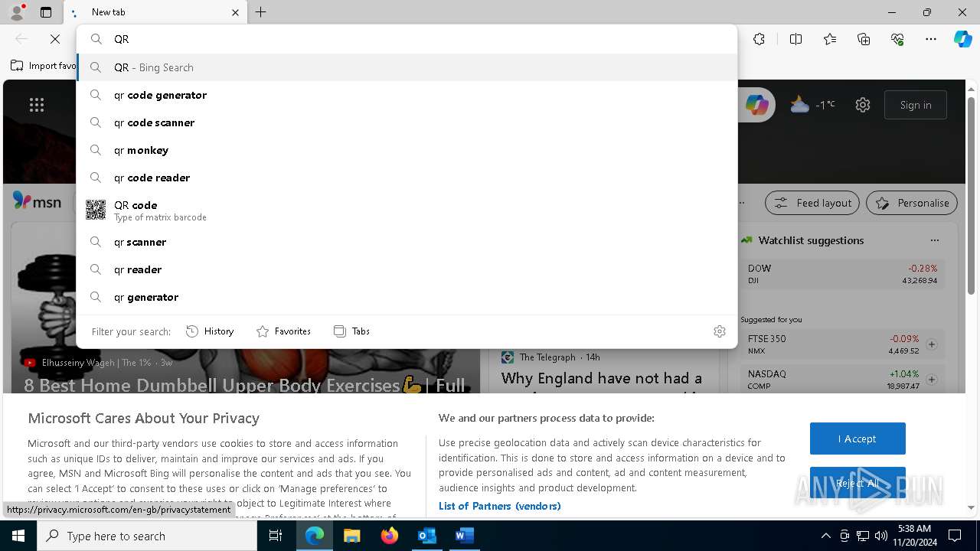
Task: Open the Favorites star icon in toolbar
Action: pyautogui.click(x=830, y=39)
